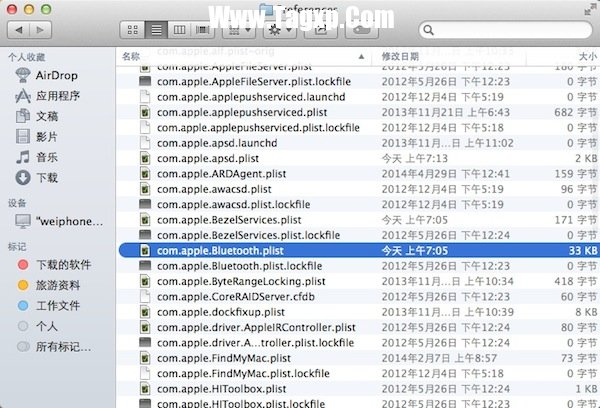
Task: Click plist icon of com.apple.FindMyMac.plist
Action: pyautogui.click(x=145, y=358)
